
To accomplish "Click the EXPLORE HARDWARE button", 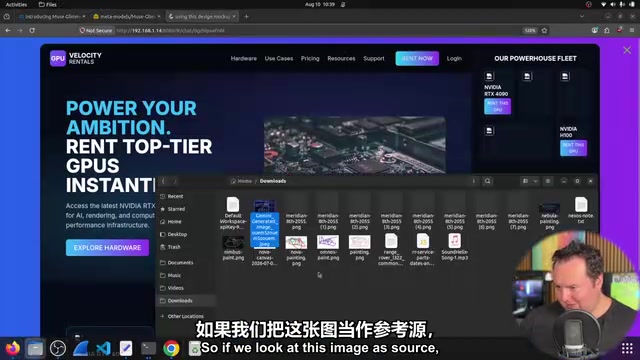I will tap(107, 248).
